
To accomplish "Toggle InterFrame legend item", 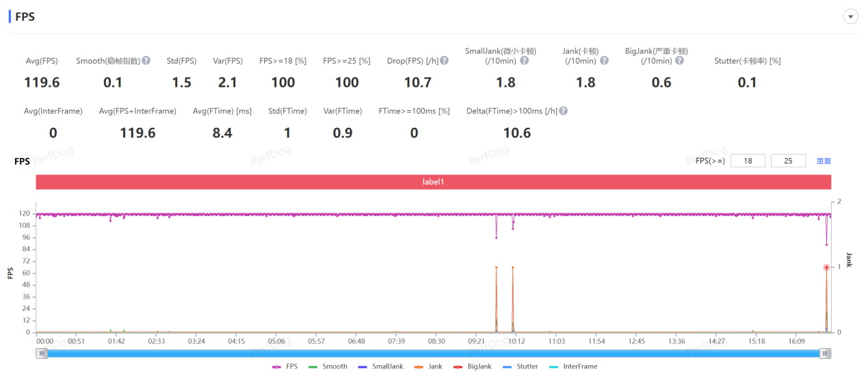I will 573,367.
